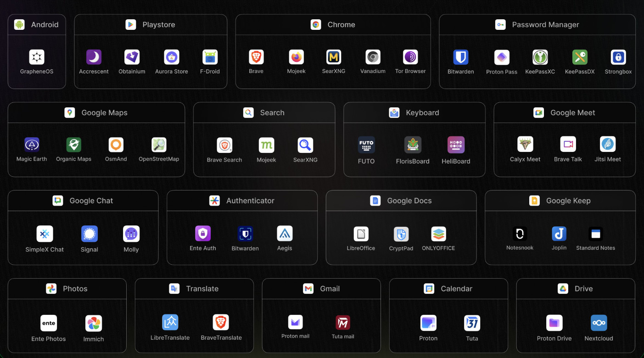This screenshot has width=644, height=358.
Task: Click the Proton Pass icon
Action: click(502, 58)
